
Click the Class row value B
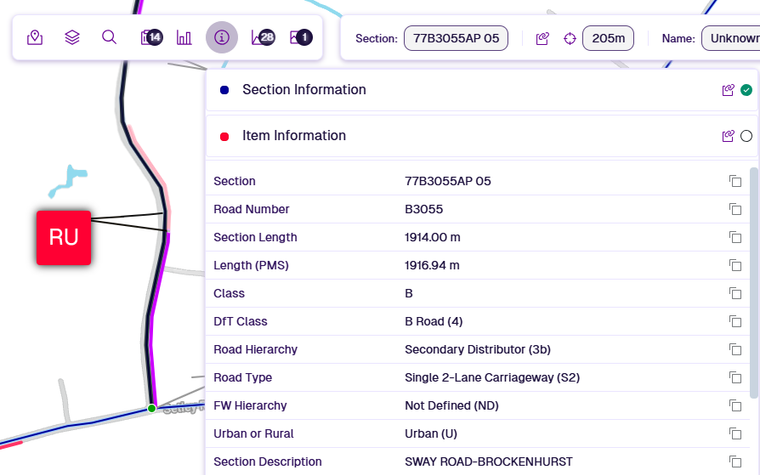[x=409, y=294]
